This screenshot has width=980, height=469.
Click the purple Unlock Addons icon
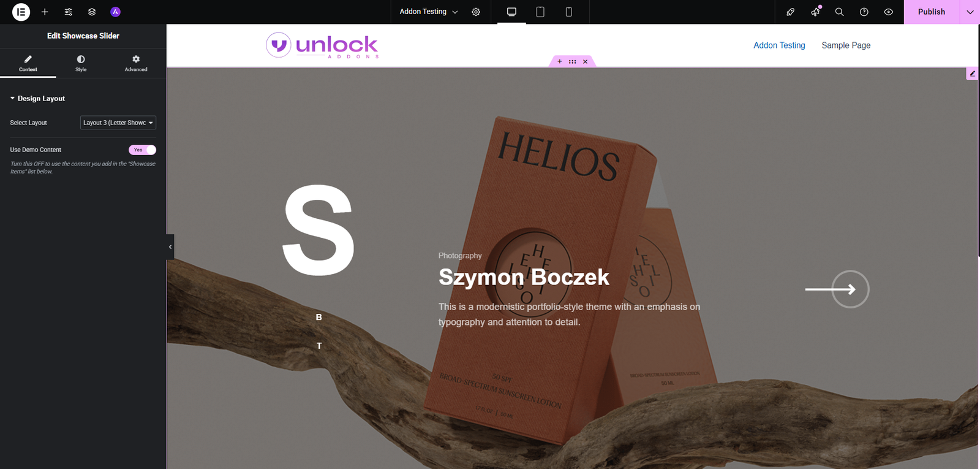coord(115,12)
